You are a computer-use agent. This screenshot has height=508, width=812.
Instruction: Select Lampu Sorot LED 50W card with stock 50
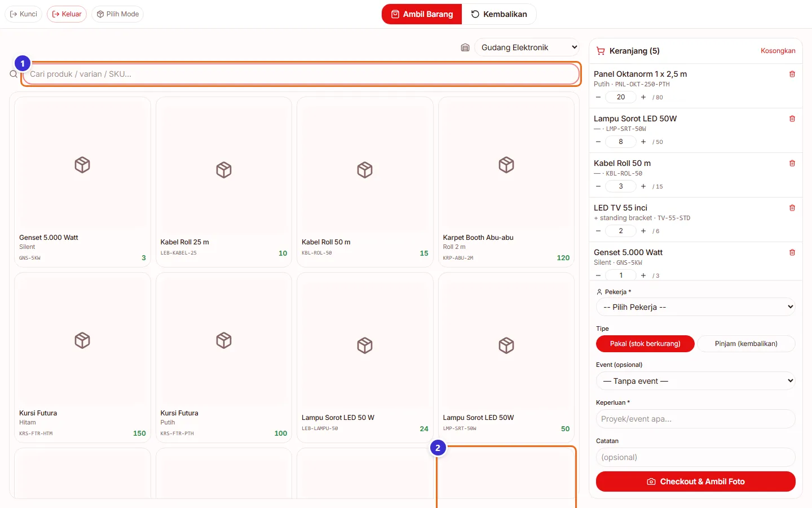coord(506,357)
